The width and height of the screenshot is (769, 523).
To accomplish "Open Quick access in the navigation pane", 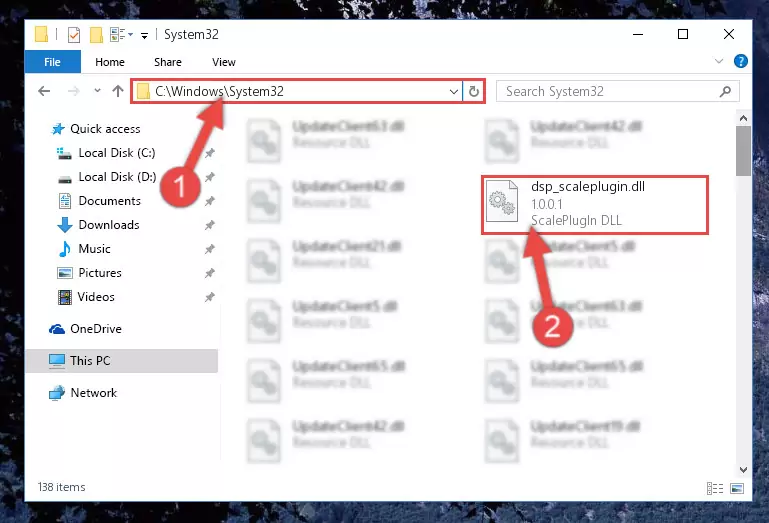I will tap(105, 129).
